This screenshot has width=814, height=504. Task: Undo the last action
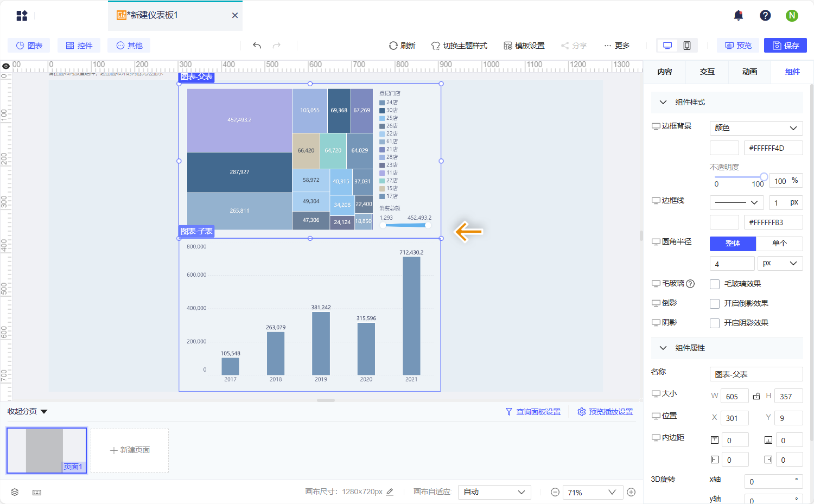(257, 46)
